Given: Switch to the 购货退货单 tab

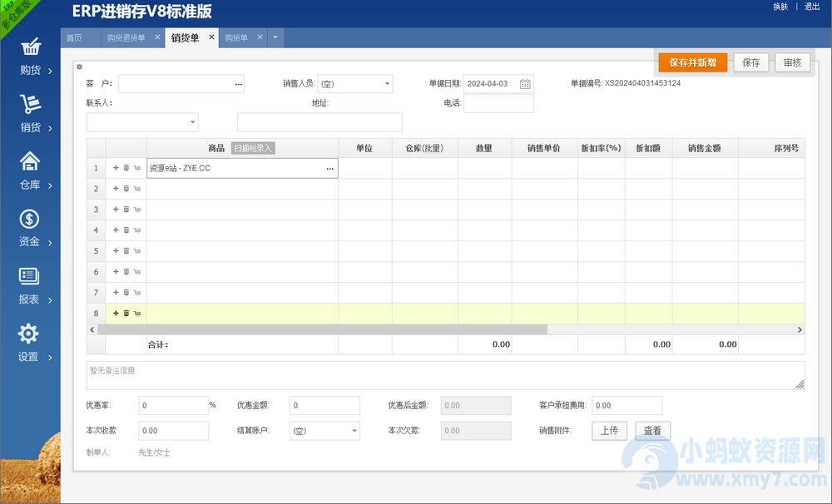Looking at the screenshot, I should [126, 37].
